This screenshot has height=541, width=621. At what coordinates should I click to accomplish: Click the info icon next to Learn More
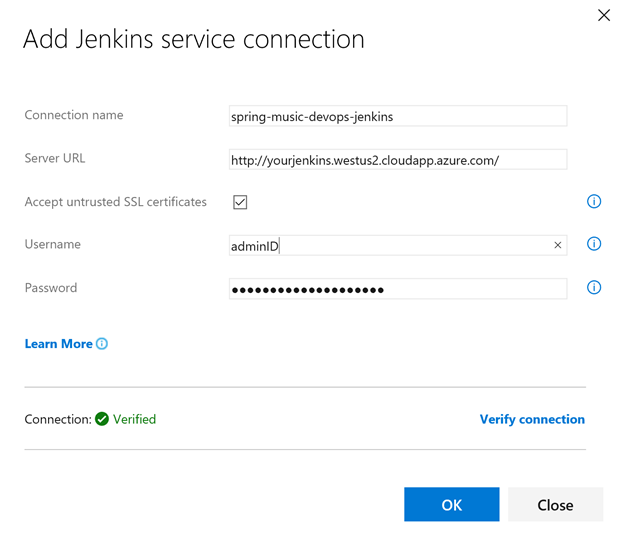(102, 344)
